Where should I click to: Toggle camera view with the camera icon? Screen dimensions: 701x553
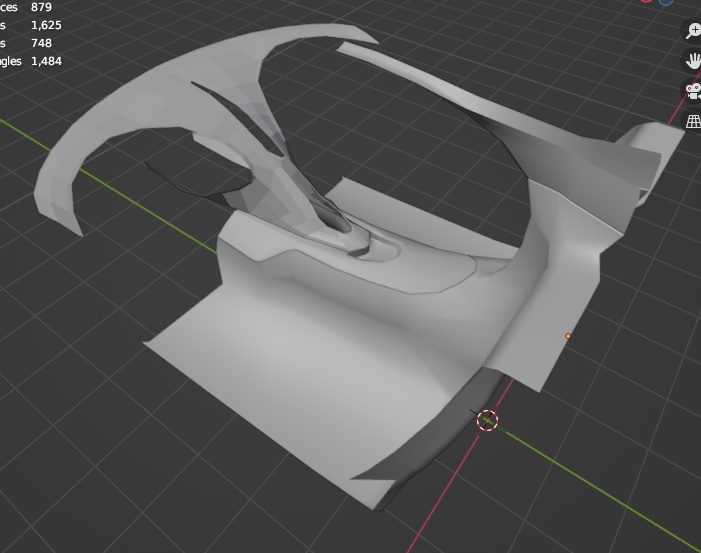pyautogui.click(x=693, y=91)
